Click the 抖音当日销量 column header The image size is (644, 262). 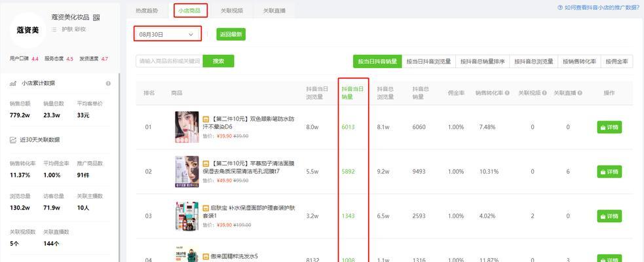point(353,93)
